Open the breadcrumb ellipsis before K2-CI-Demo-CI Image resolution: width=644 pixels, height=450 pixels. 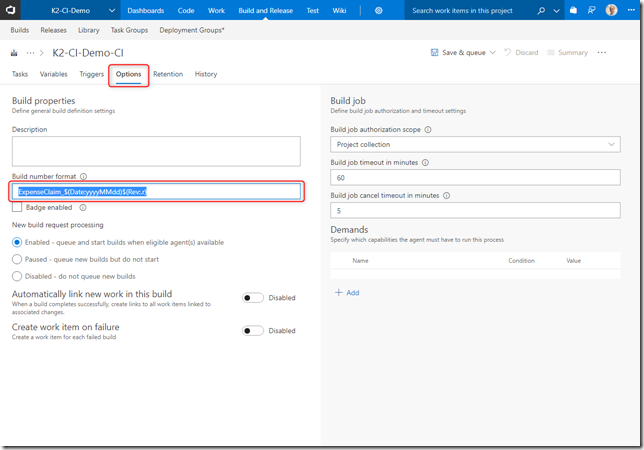31,52
